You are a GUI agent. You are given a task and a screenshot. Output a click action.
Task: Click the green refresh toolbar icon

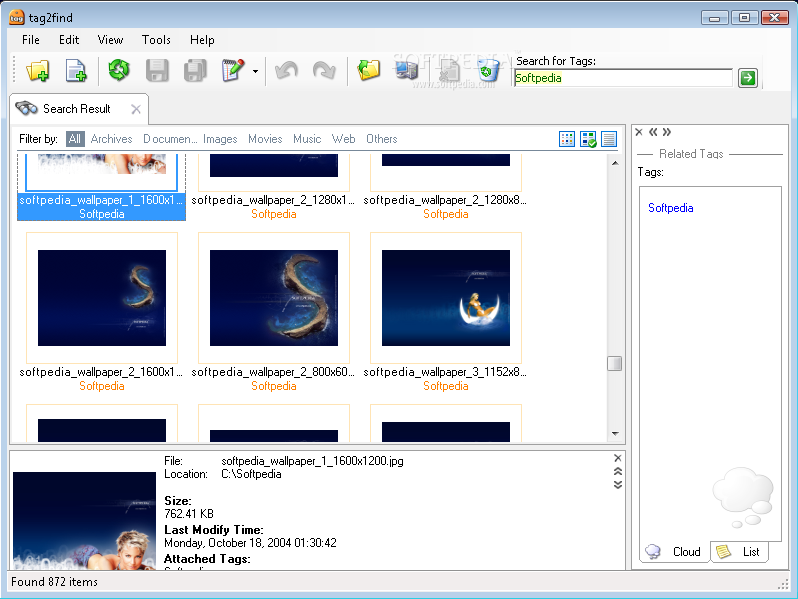click(119, 70)
